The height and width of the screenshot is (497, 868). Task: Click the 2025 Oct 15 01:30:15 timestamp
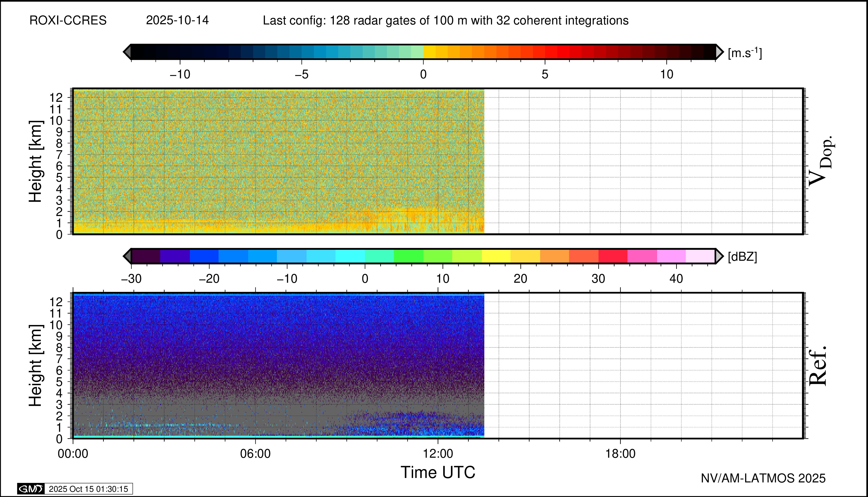pos(88,489)
